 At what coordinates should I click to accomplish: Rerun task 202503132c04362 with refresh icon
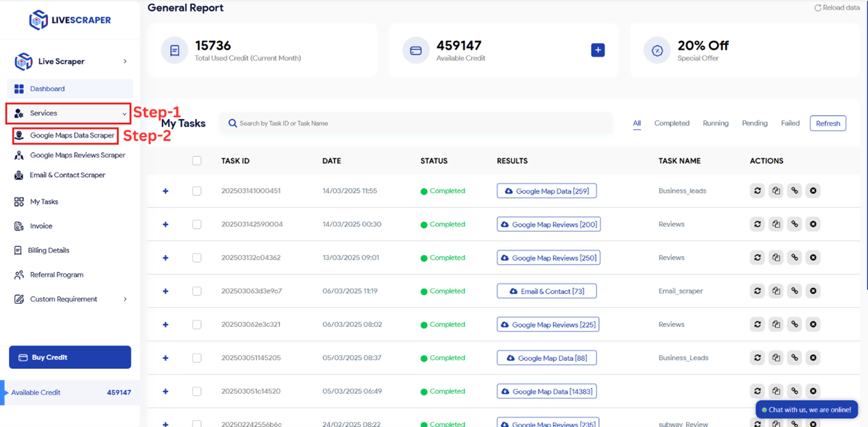(758, 257)
